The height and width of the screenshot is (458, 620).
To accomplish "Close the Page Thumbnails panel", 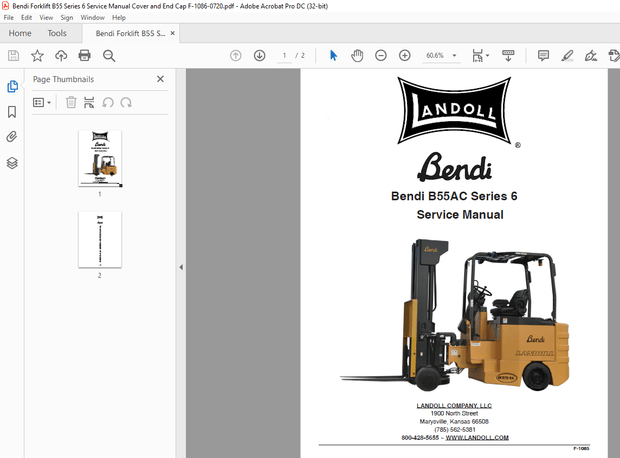I will pyautogui.click(x=160, y=79).
